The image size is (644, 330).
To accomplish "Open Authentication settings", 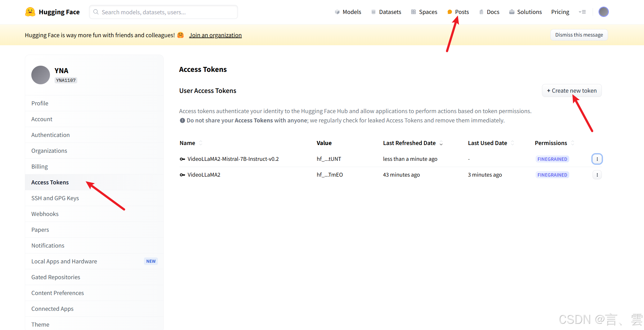I will pyautogui.click(x=94, y=135).
